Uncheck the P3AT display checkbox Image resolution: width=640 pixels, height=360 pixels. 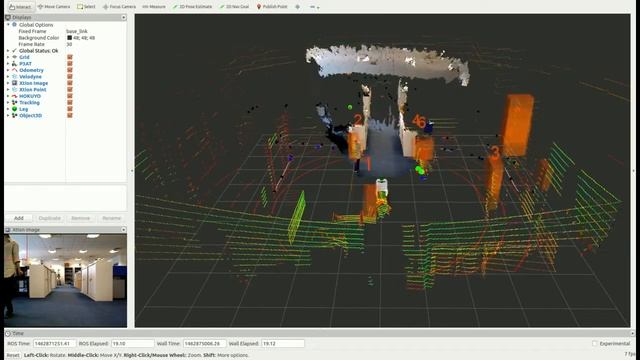point(70,64)
